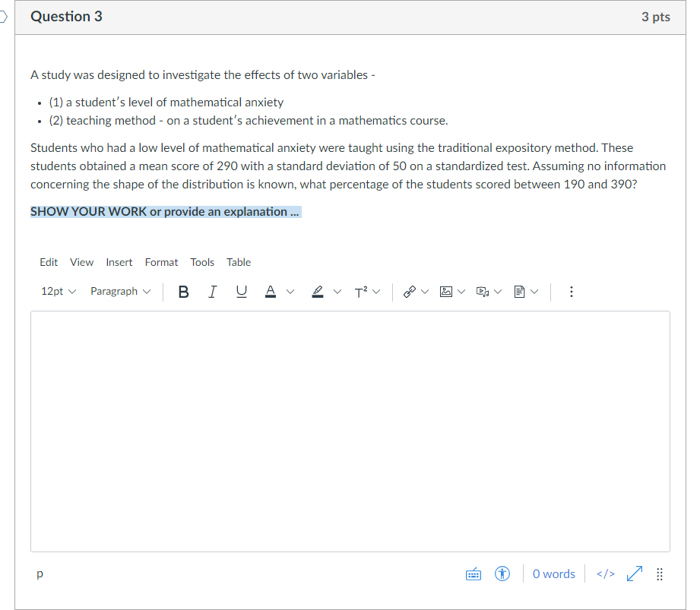Expand media options arrow
Image resolution: width=700 pixels, height=610 pixels.
coord(499,292)
